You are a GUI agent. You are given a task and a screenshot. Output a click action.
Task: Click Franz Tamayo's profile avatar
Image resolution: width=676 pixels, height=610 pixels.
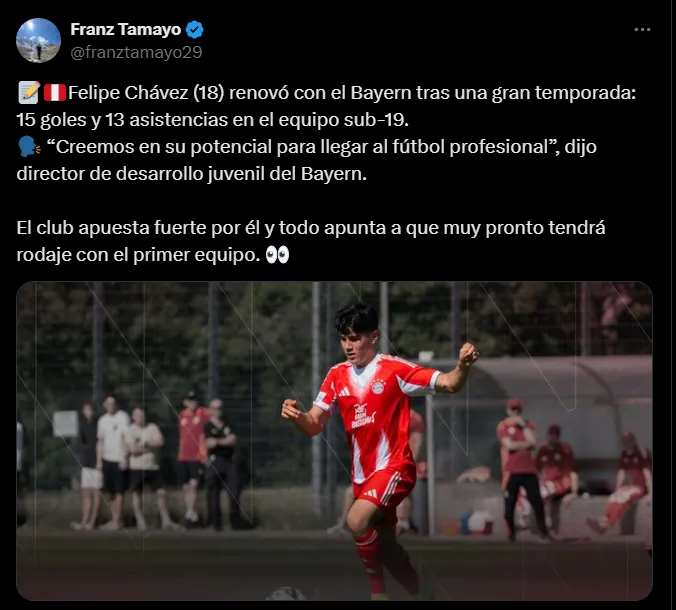coord(38,41)
